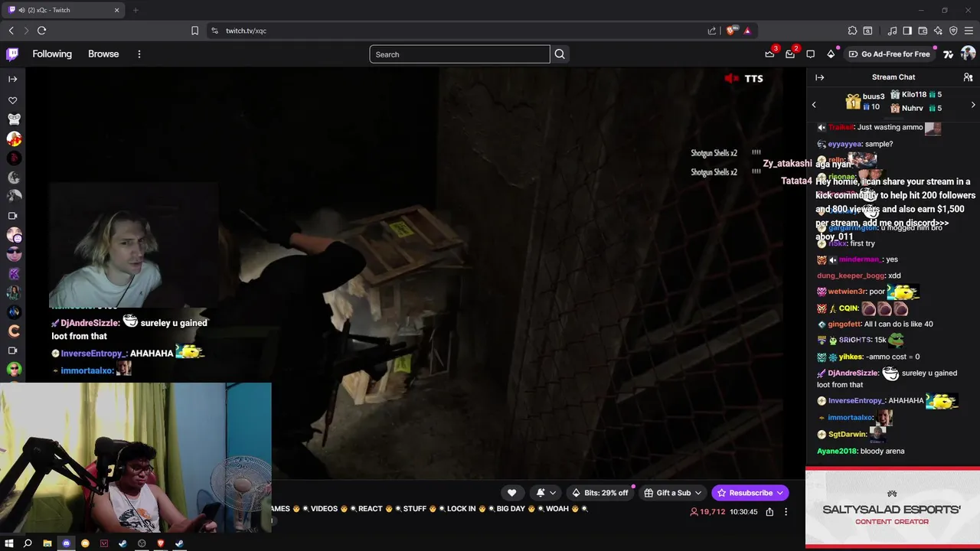Open Whispers chat bubble icon
The height and width of the screenshot is (551, 980).
[x=810, y=54]
